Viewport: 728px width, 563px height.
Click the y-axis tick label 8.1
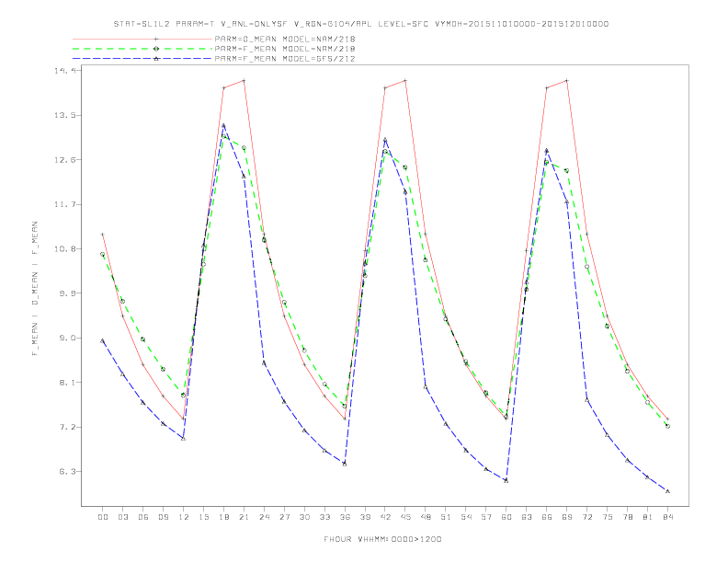[68, 383]
